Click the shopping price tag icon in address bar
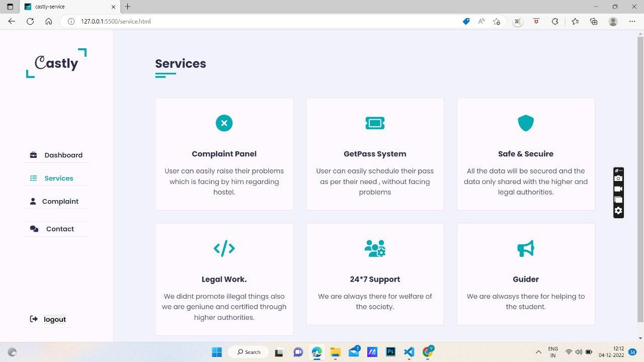This screenshot has width=644, height=362. point(466,21)
